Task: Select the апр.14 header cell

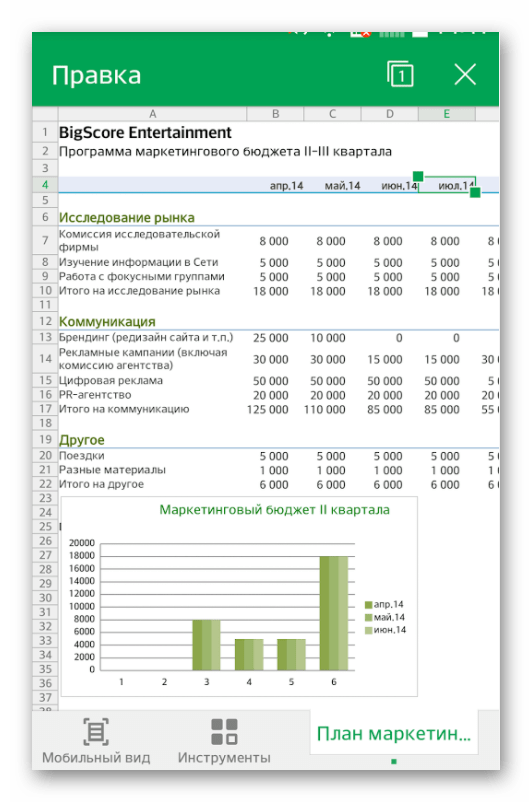Action: 286,186
